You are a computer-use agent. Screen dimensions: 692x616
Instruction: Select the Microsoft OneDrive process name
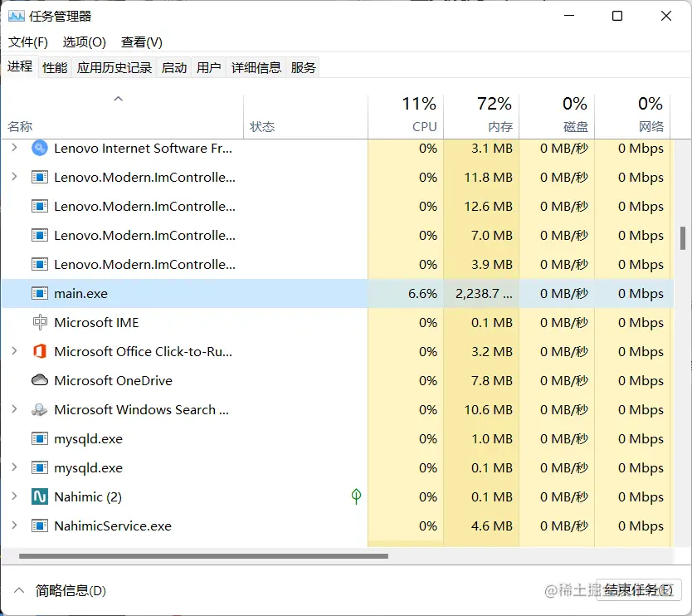113,380
